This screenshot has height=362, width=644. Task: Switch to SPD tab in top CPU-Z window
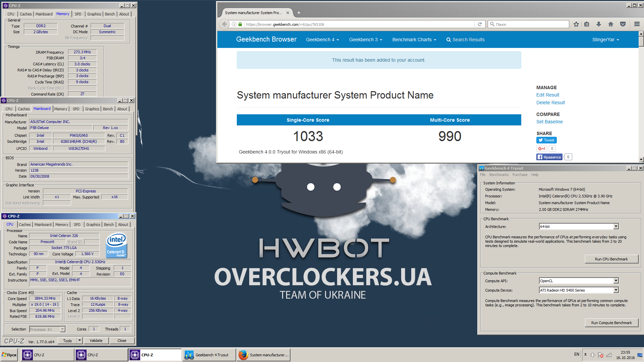[x=78, y=14]
